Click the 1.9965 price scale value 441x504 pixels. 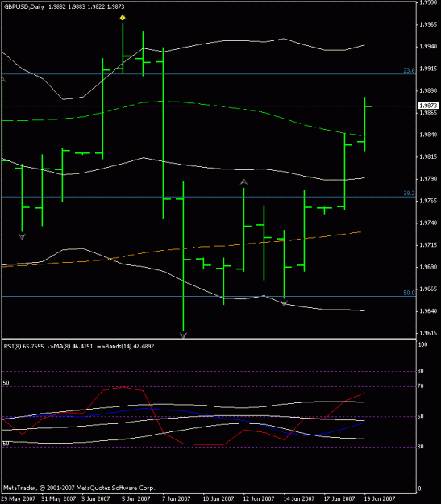click(x=428, y=24)
